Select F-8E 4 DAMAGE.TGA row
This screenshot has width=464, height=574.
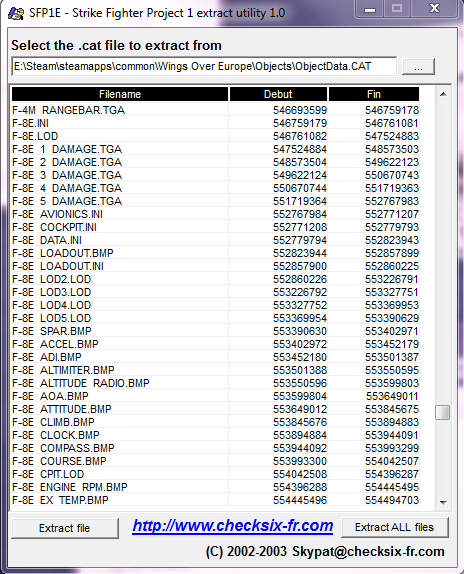click(x=215, y=188)
